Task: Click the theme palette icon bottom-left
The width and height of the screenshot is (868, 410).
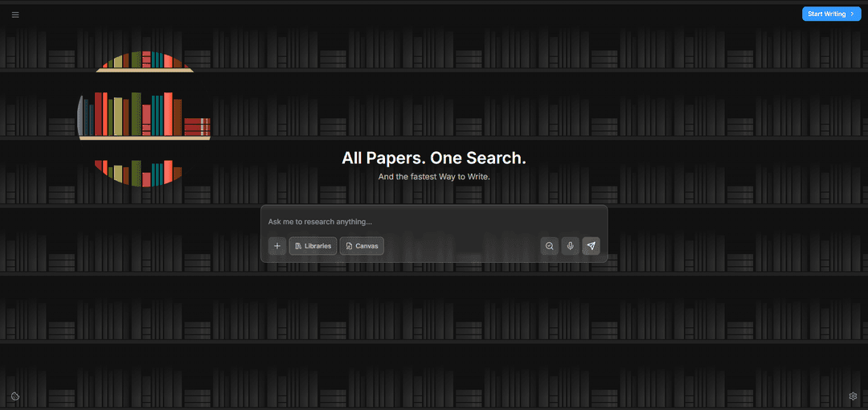Action: click(15, 396)
